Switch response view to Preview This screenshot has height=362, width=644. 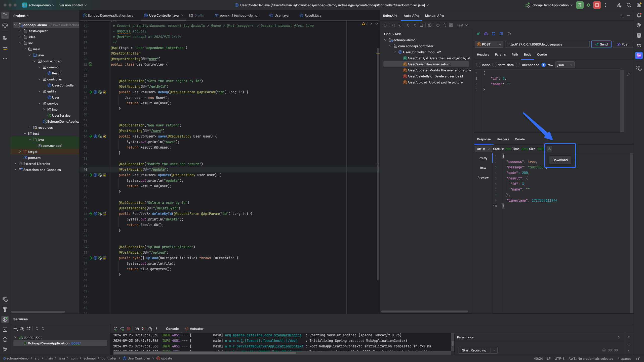click(483, 178)
